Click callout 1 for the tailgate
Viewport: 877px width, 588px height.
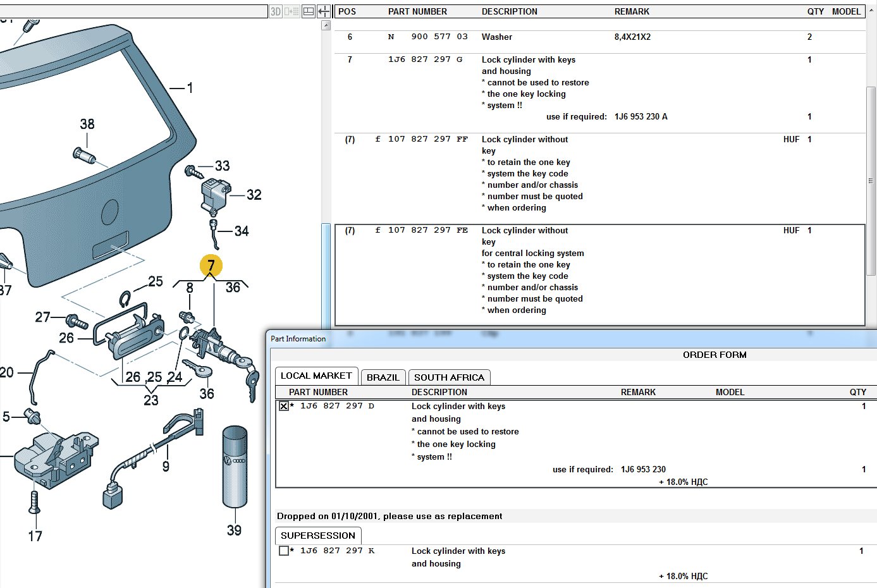click(x=190, y=89)
